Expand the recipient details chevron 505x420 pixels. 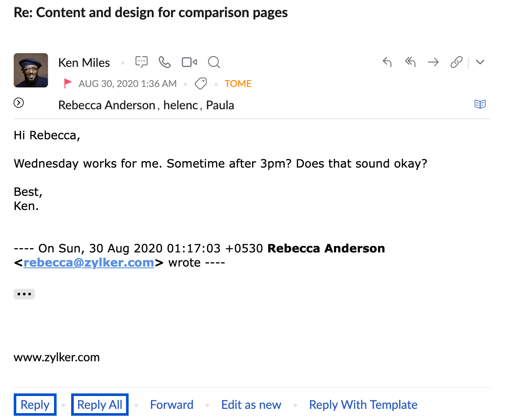click(x=18, y=103)
